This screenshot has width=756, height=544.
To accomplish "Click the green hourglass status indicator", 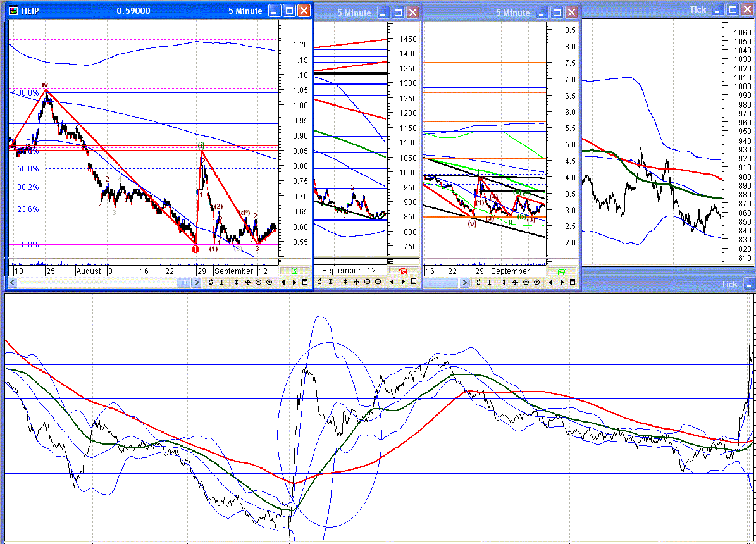I will point(295,271).
